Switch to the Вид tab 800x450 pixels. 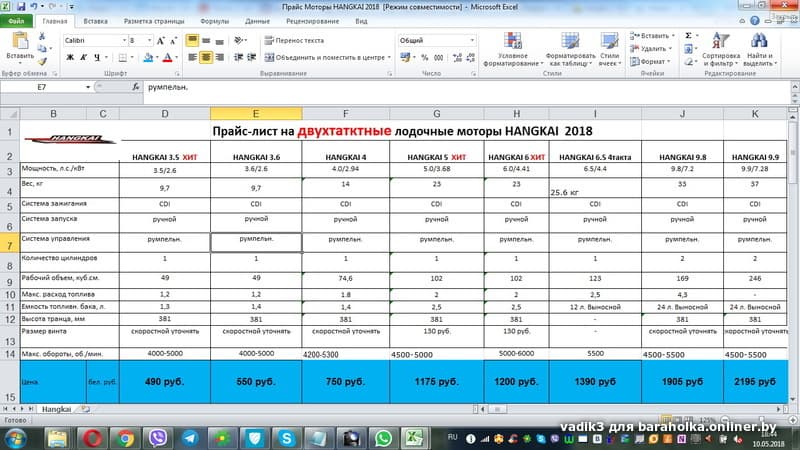[361, 21]
